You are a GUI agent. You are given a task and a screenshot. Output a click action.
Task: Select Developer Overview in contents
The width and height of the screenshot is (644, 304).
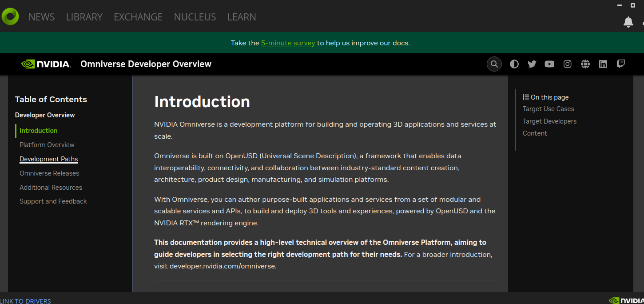click(x=45, y=115)
